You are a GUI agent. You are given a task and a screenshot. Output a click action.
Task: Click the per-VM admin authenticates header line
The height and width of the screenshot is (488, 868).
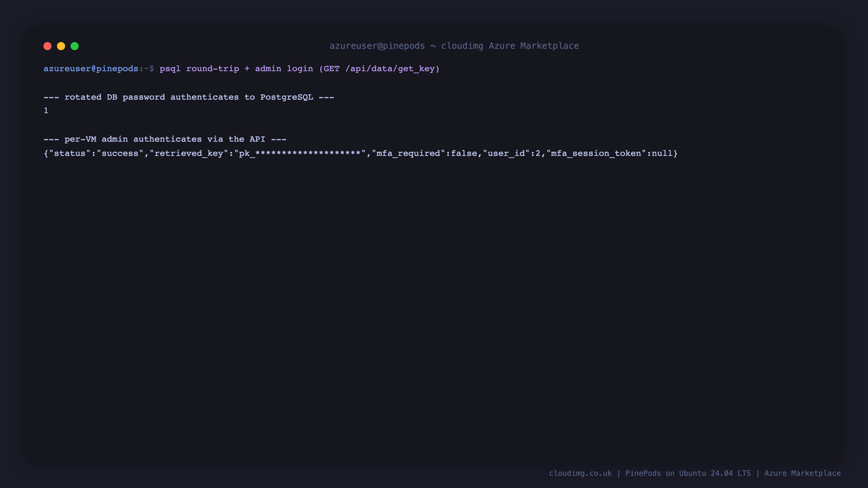click(x=165, y=139)
